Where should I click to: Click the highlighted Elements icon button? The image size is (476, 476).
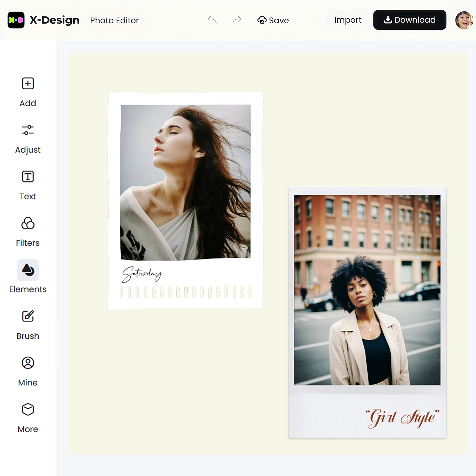(x=27, y=270)
